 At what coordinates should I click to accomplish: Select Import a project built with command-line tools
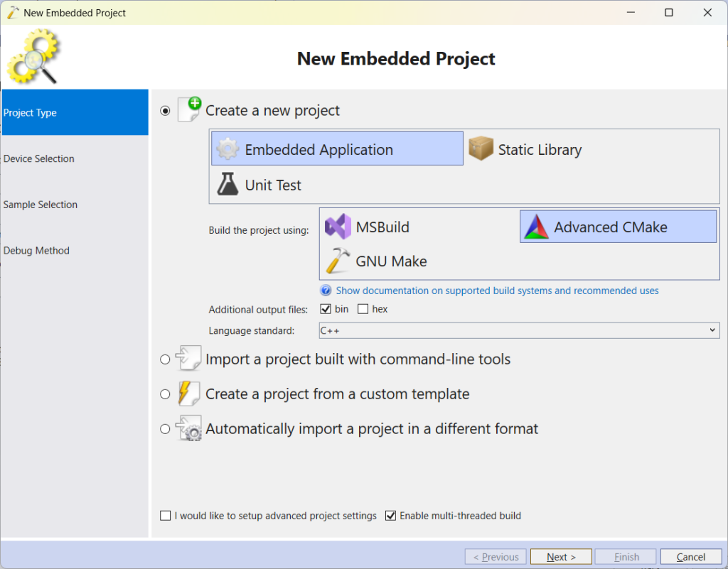tap(166, 359)
